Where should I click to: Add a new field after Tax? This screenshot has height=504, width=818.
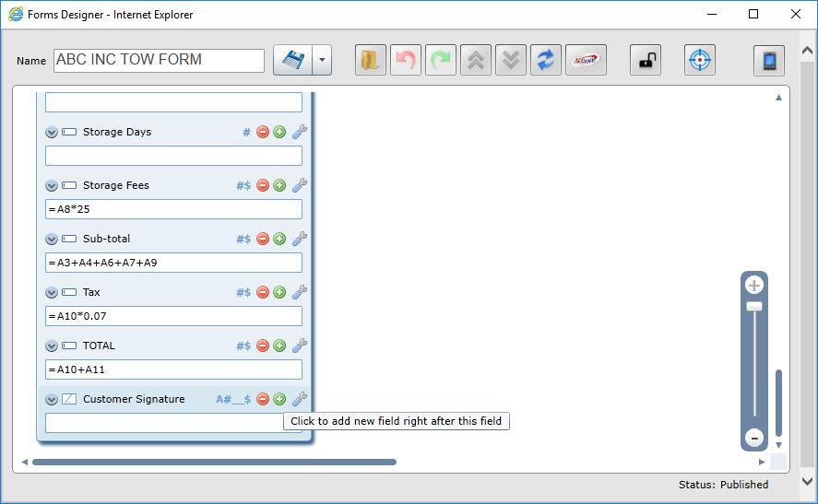(279, 292)
